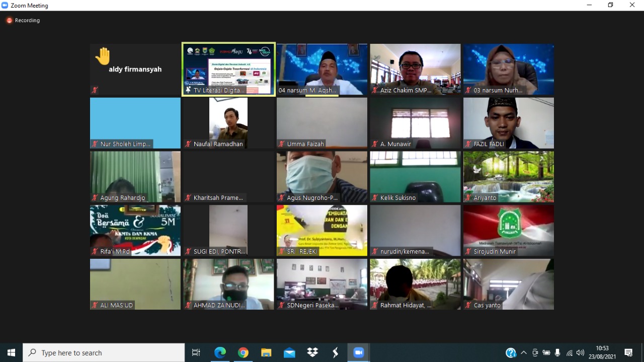Viewport: 644px width, 362px height.
Task: Click the raised hand icon on aldy firmansyah
Action: pyautogui.click(x=103, y=56)
